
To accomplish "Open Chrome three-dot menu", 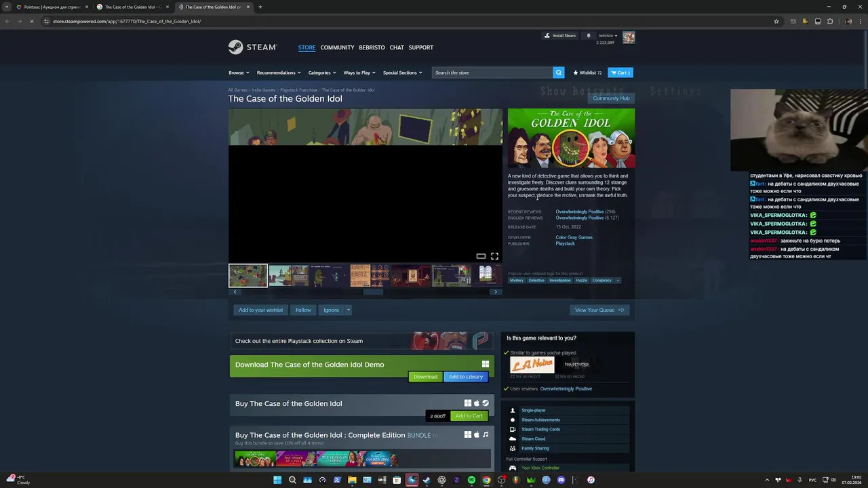I will (861, 21).
